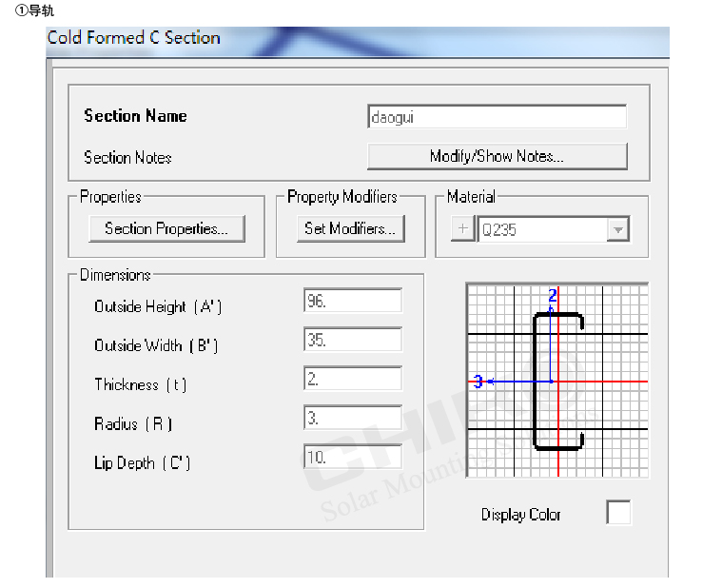722x588 pixels.
Task: Click the blue axis 3 label
Action: coord(478,382)
